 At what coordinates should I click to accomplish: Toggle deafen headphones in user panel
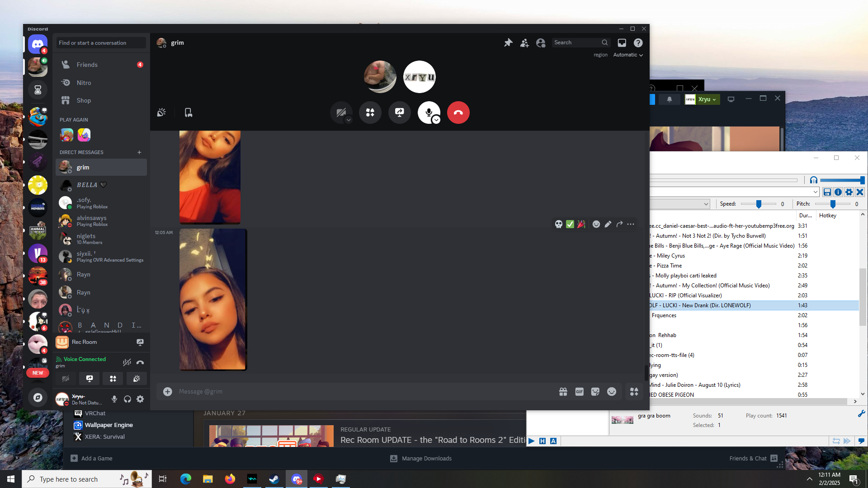pos(127,399)
